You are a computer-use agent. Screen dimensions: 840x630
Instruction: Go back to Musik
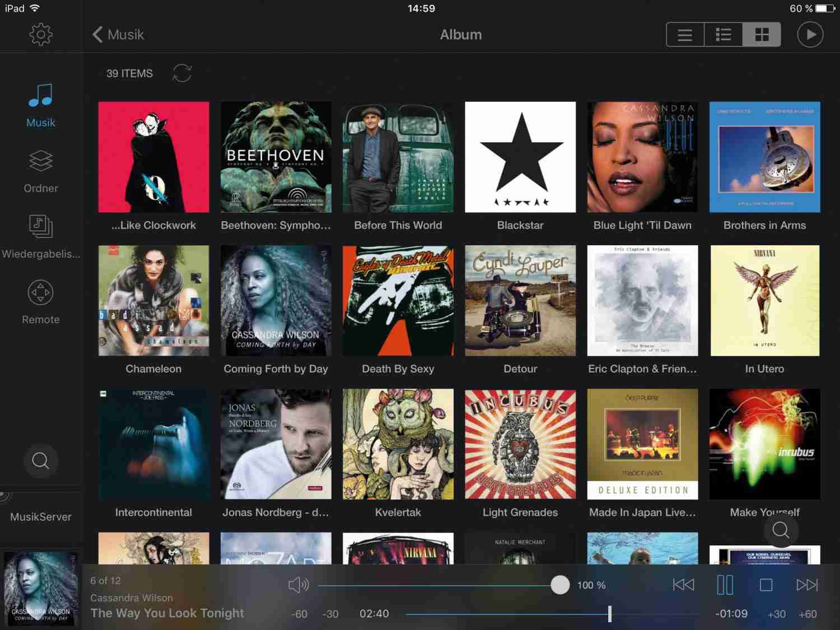click(118, 35)
